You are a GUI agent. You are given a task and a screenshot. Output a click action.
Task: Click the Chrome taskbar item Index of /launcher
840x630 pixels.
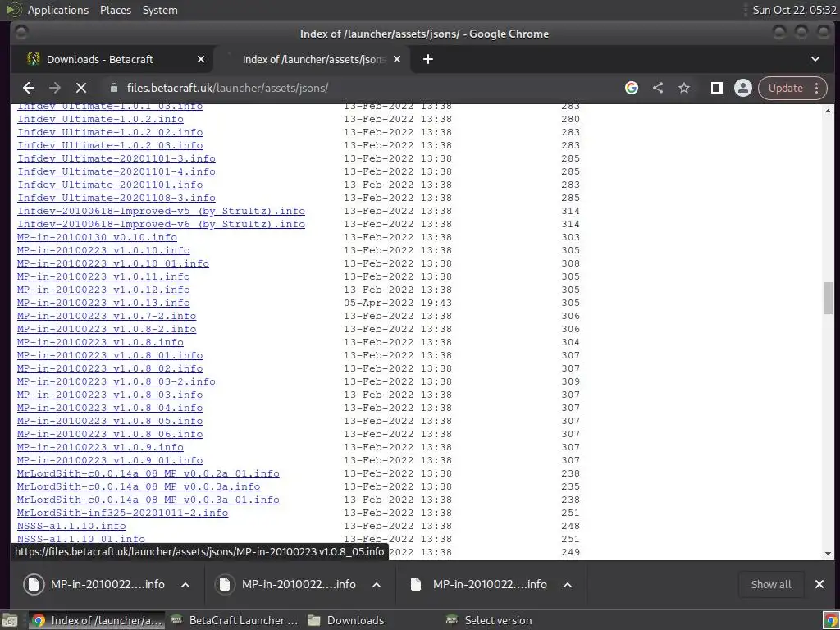click(97, 620)
